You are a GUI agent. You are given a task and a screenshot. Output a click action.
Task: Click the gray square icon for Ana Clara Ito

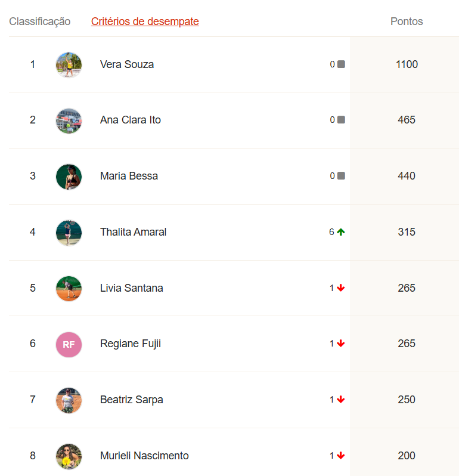coord(341,120)
